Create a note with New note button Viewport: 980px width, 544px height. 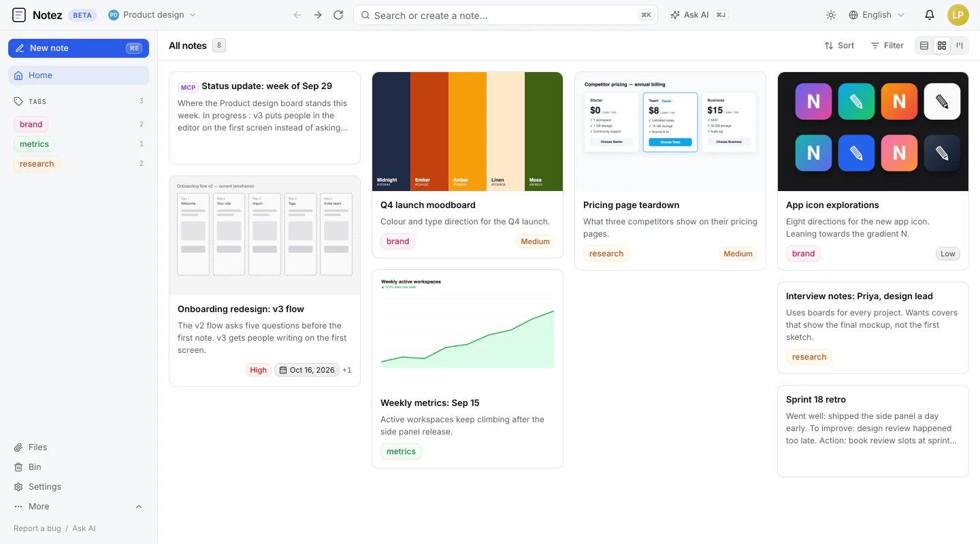(x=78, y=48)
